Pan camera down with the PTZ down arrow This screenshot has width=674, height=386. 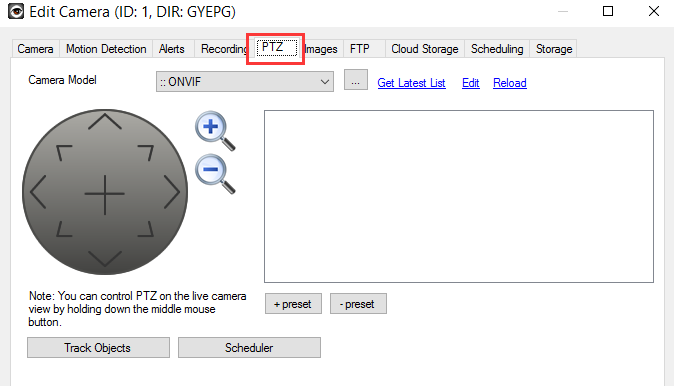tap(105, 258)
